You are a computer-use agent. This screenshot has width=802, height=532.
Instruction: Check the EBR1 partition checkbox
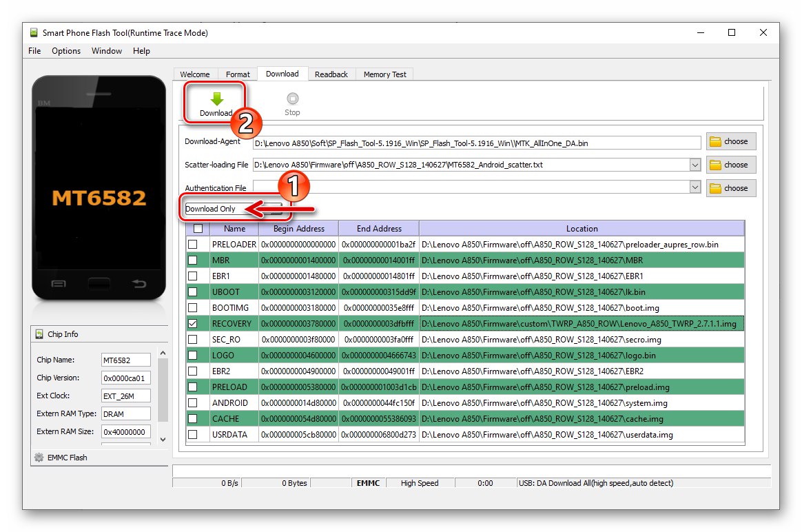(x=193, y=276)
